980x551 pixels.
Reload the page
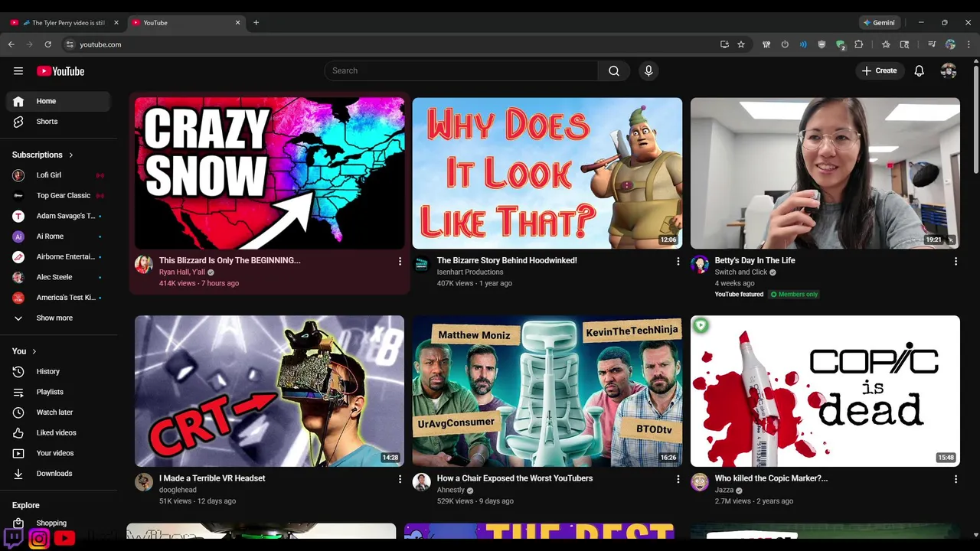[x=47, y=44]
